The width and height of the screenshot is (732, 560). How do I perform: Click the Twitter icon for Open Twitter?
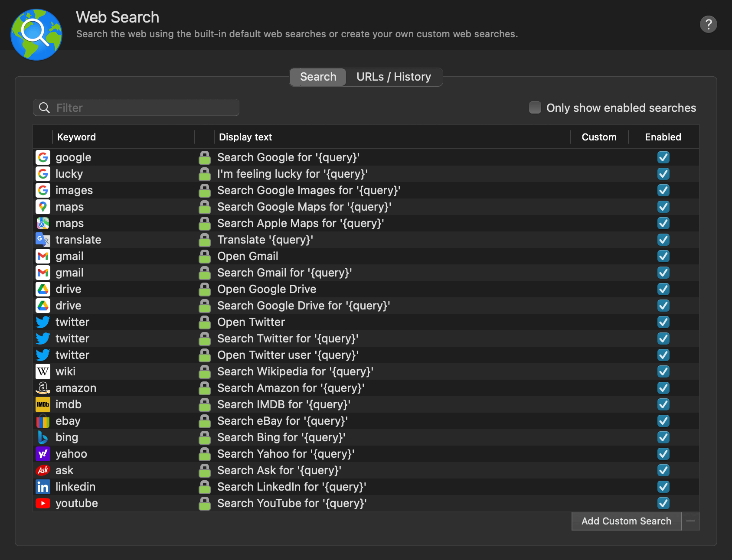[42, 322]
